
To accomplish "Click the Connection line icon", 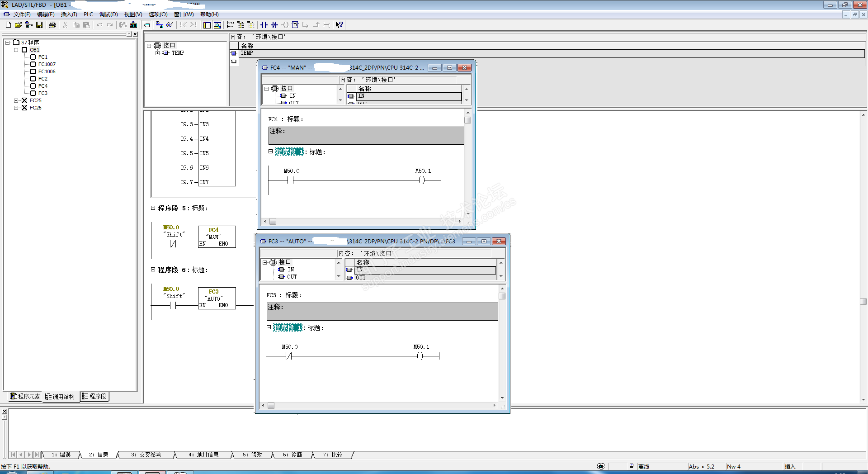I will (326, 25).
